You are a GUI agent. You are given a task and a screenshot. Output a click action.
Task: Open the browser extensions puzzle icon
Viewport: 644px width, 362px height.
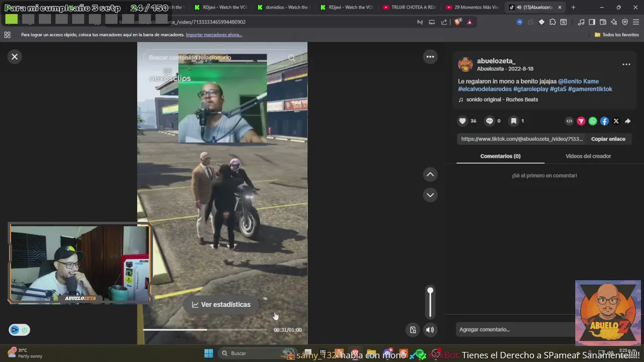(552, 22)
